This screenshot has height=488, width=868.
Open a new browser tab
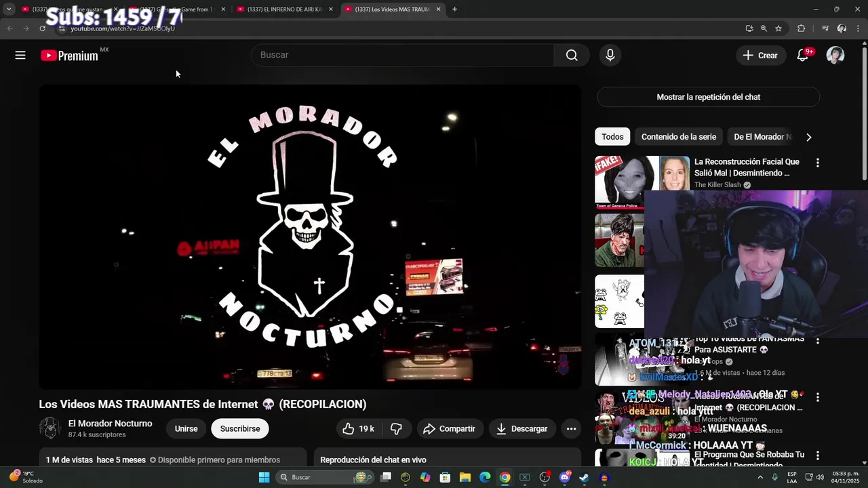(x=454, y=9)
